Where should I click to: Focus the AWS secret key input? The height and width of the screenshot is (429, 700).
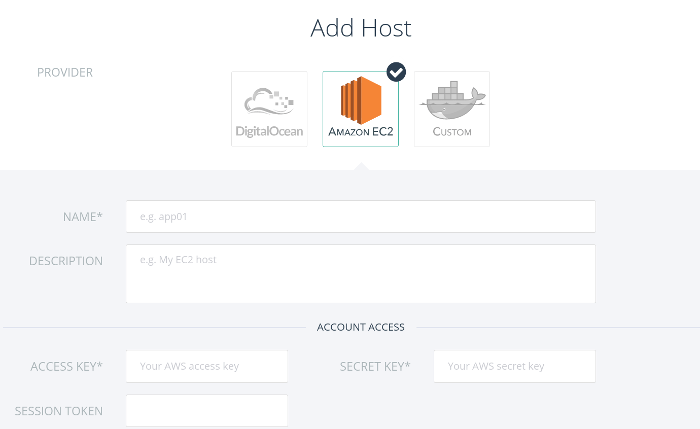click(x=514, y=367)
